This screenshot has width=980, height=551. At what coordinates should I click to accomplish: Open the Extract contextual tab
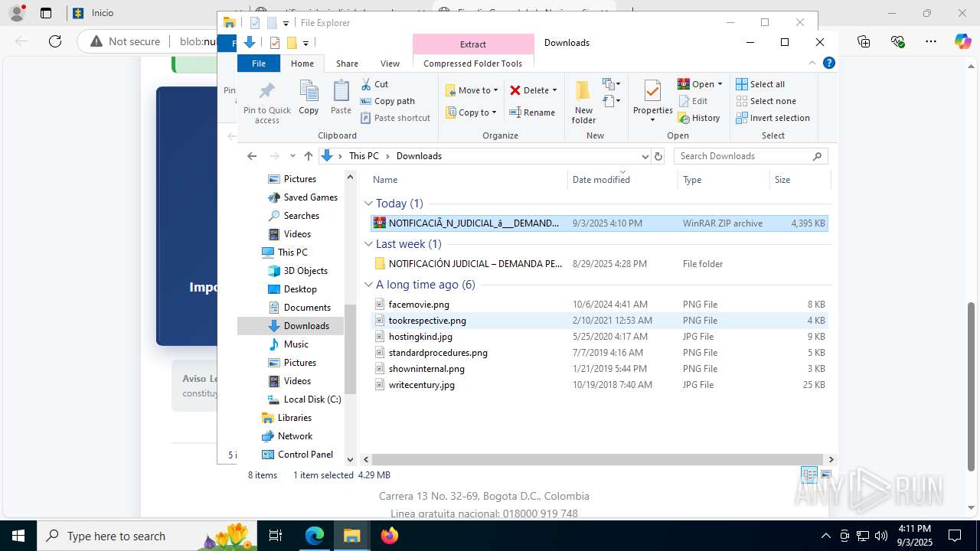click(473, 44)
